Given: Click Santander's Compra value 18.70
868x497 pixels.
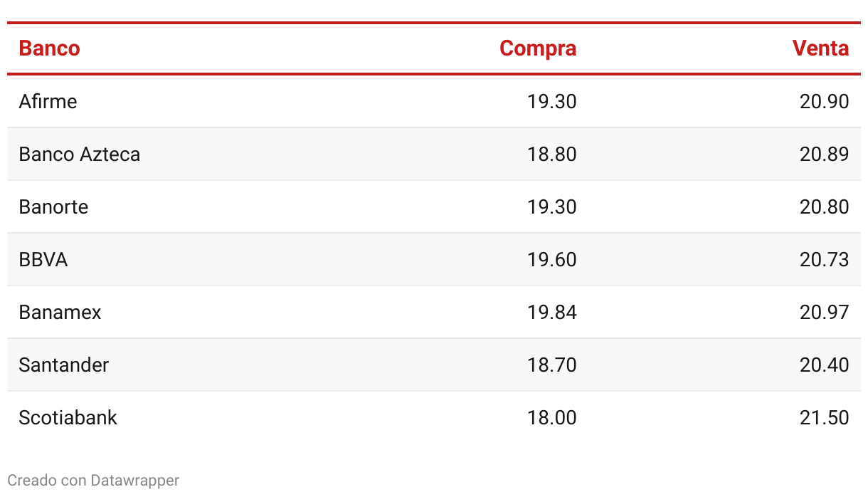Looking at the screenshot, I should (x=552, y=365).
